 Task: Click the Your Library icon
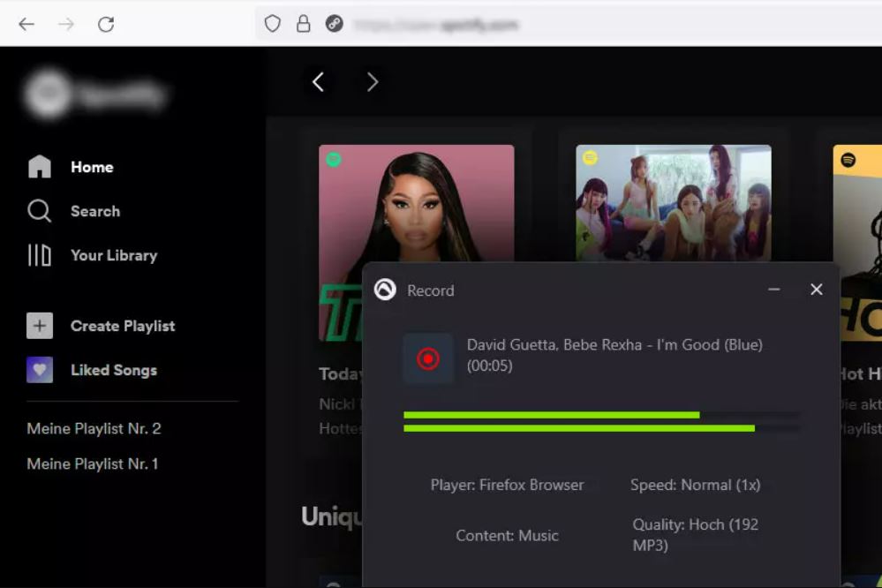tap(40, 255)
